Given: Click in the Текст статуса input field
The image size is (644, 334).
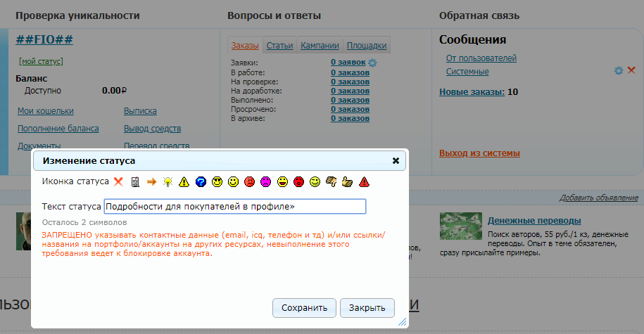Looking at the screenshot, I should [x=234, y=206].
